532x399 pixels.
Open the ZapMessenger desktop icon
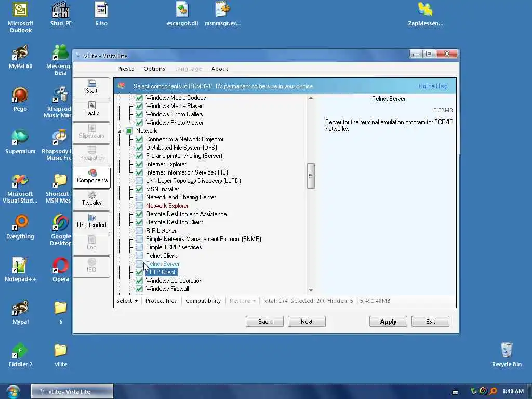click(x=425, y=15)
